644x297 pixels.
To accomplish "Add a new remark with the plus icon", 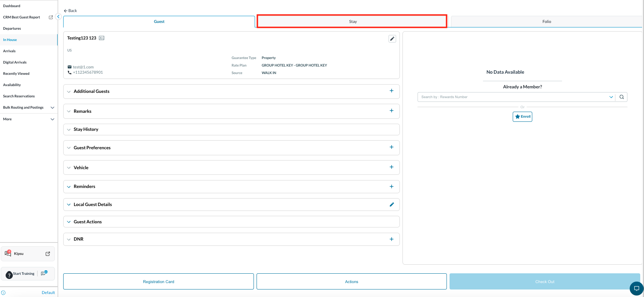I will tap(391, 111).
